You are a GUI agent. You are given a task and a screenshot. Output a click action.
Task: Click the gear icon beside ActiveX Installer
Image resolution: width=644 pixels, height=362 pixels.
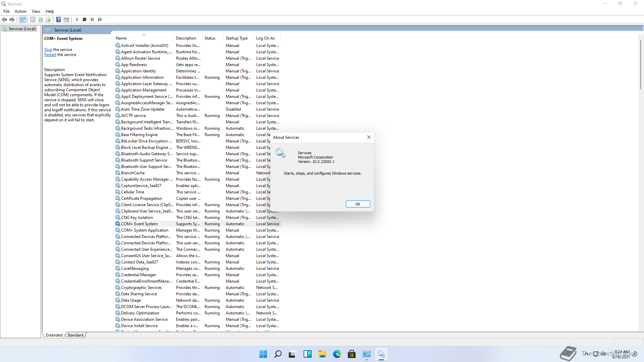[x=118, y=45]
